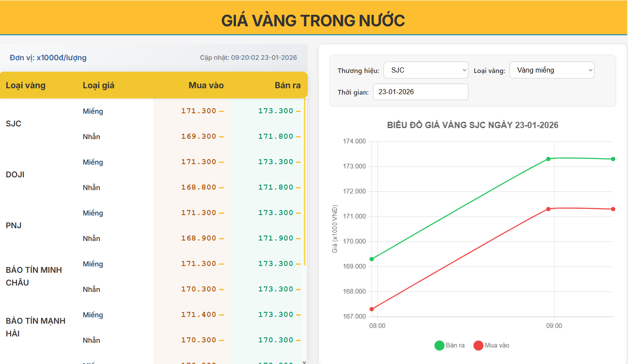The width and height of the screenshot is (628, 364).
Task: Click the yellow table scrollbar thumb
Action: tap(305, 182)
